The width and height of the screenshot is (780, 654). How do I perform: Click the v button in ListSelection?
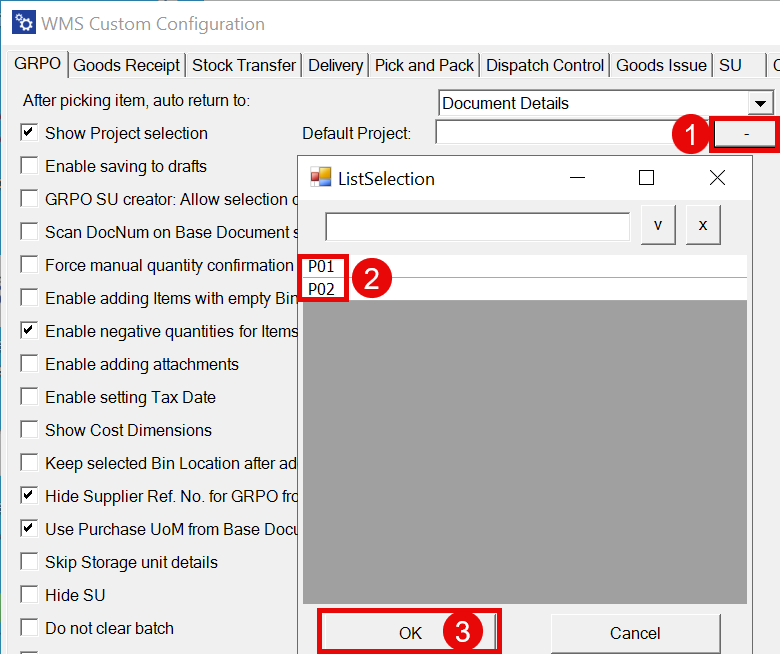click(658, 225)
